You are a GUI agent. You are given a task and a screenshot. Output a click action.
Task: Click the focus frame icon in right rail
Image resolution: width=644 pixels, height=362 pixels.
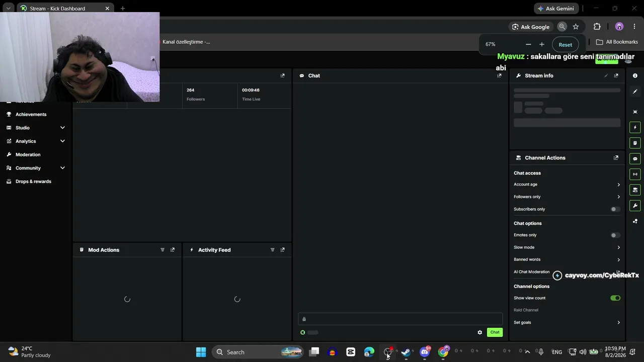click(x=635, y=112)
